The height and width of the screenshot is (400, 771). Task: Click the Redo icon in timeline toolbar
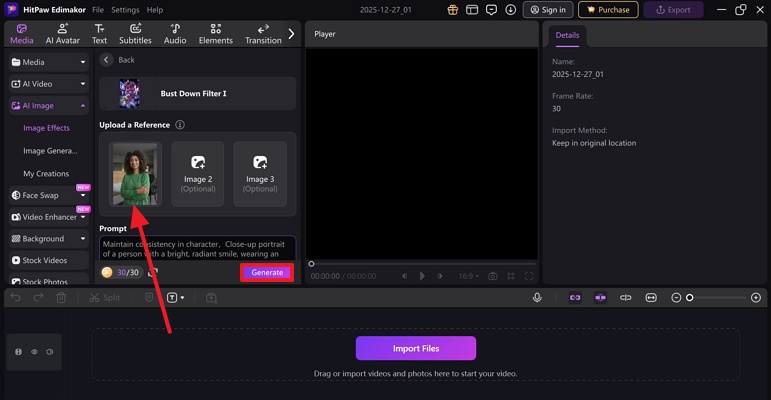tap(38, 297)
